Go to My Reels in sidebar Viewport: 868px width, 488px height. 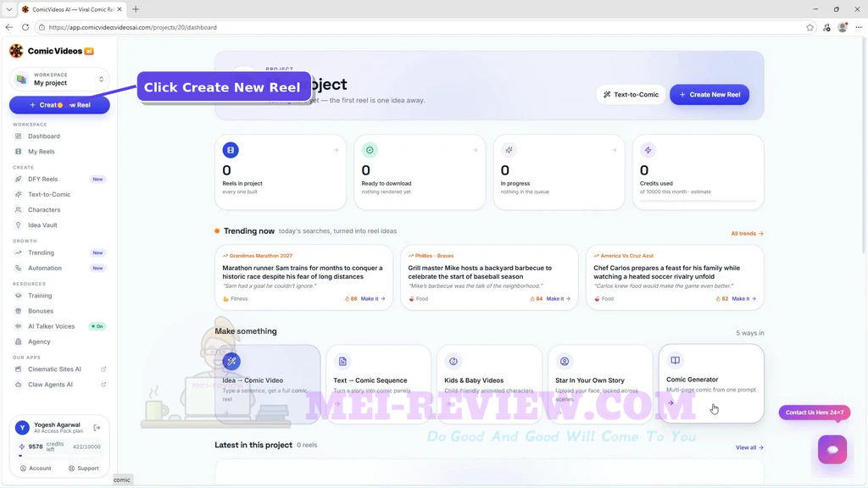[x=42, y=152]
